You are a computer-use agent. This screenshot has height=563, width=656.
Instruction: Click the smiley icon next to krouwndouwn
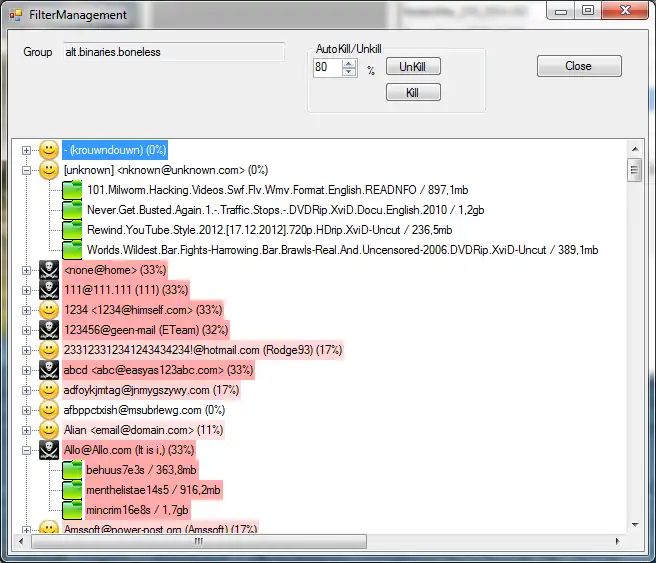(x=49, y=150)
